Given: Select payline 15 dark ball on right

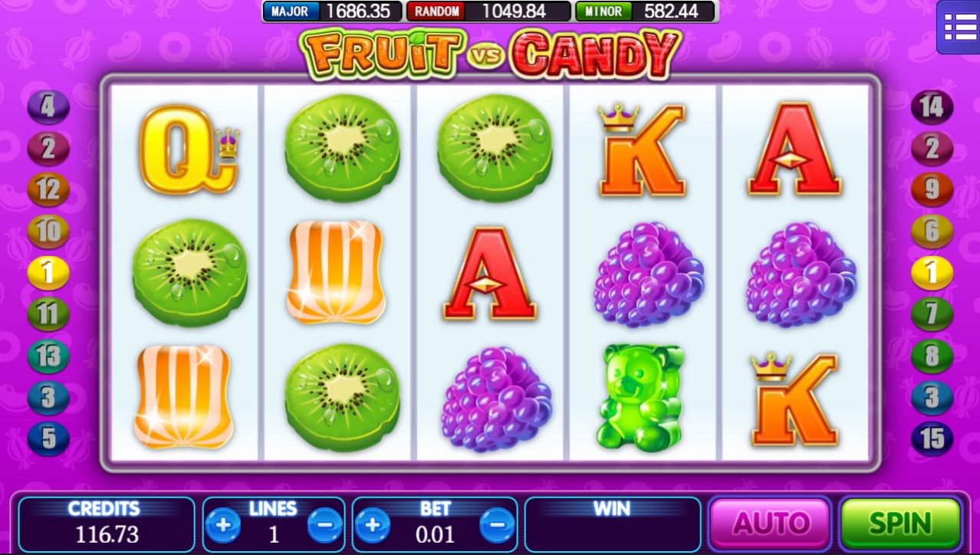Looking at the screenshot, I should coord(932,438).
